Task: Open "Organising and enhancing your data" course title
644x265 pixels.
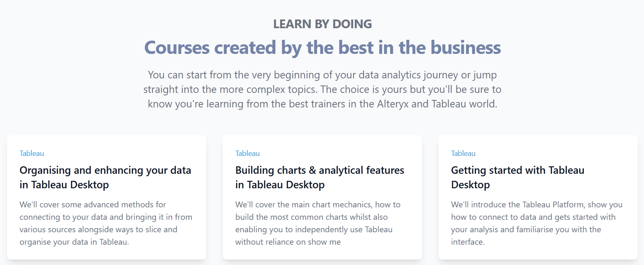Action: point(105,177)
